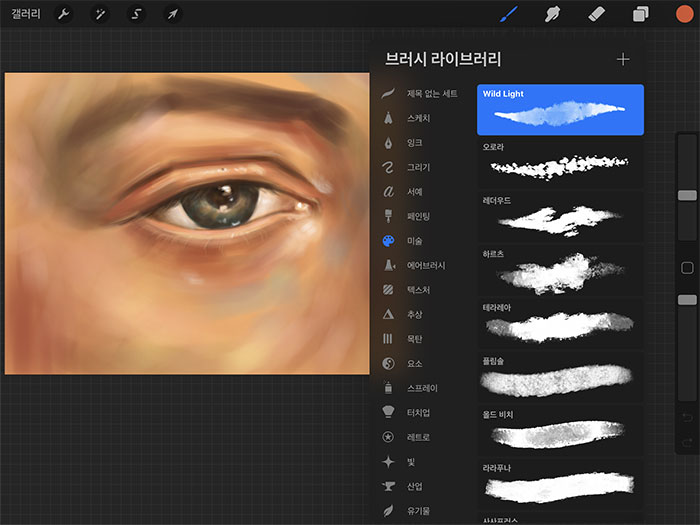Screen dimensions: 700x525
Task: Tap the eye painting on canvas
Action: pos(187,223)
